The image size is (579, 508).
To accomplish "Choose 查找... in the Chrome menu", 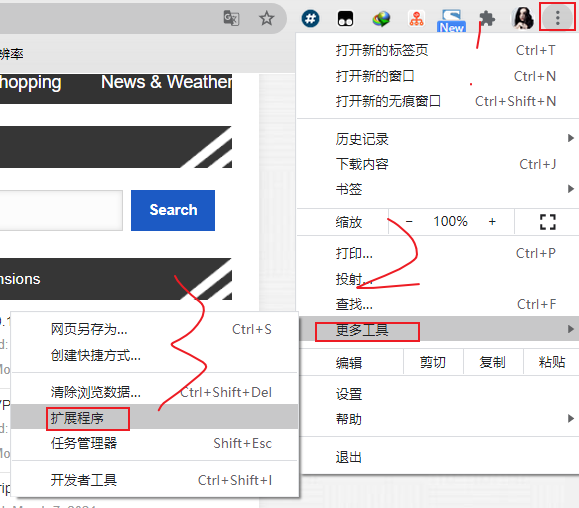I will [437, 305].
